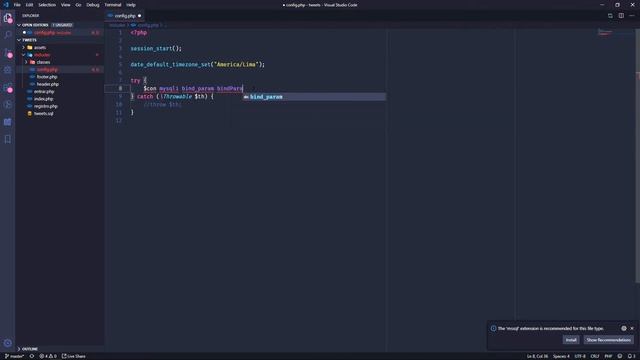Open the Debug view in activity bar
This screenshot has width=640, height=360.
coord(7,70)
